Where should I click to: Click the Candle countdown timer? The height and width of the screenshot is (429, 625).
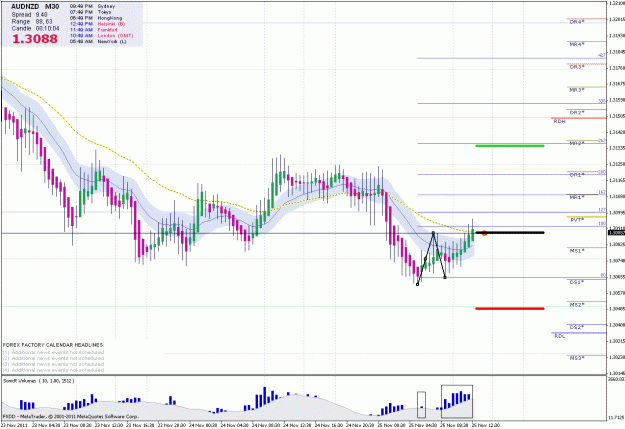pos(35,28)
